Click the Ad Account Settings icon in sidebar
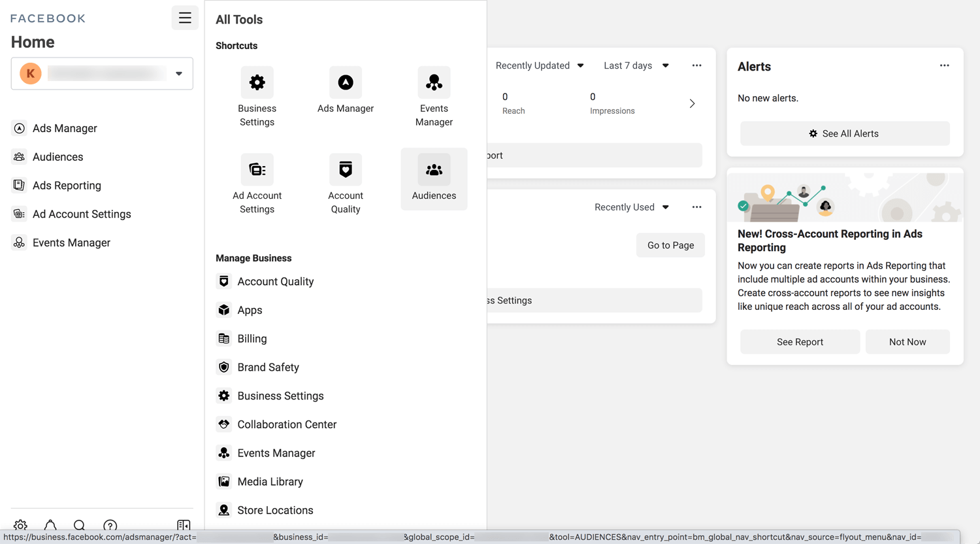The image size is (980, 544). point(20,214)
